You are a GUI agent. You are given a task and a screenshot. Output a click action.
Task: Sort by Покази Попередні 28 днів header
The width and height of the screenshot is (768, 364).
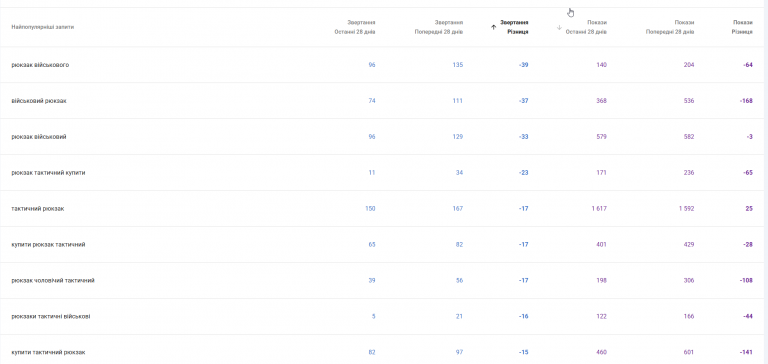670,27
